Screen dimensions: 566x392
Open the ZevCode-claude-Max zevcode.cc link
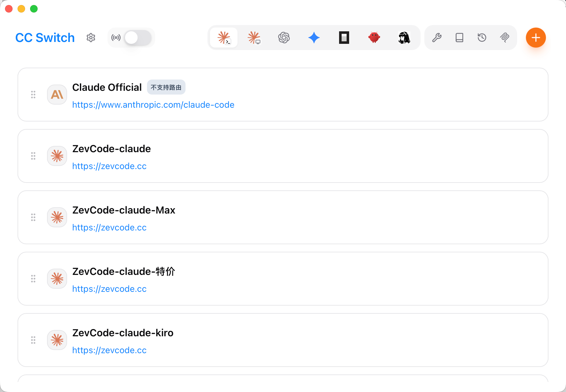109,227
